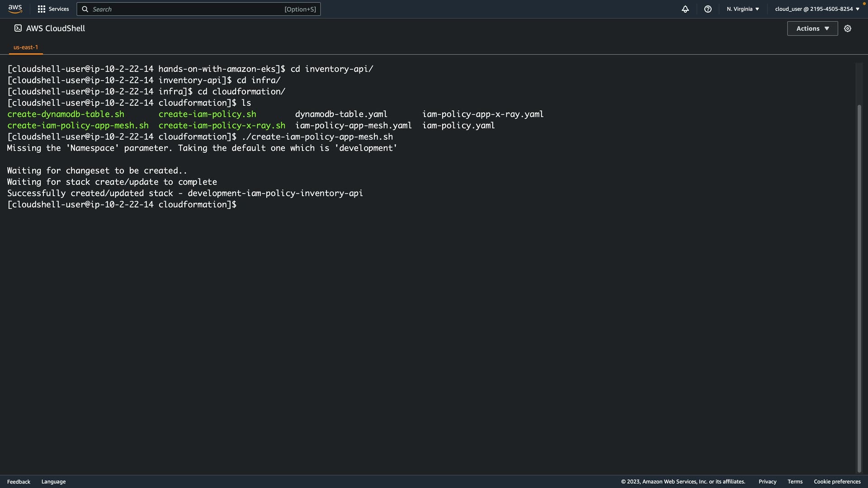The height and width of the screenshot is (488, 868).
Task: Expand the cloud_user account dropdown
Action: tap(817, 9)
